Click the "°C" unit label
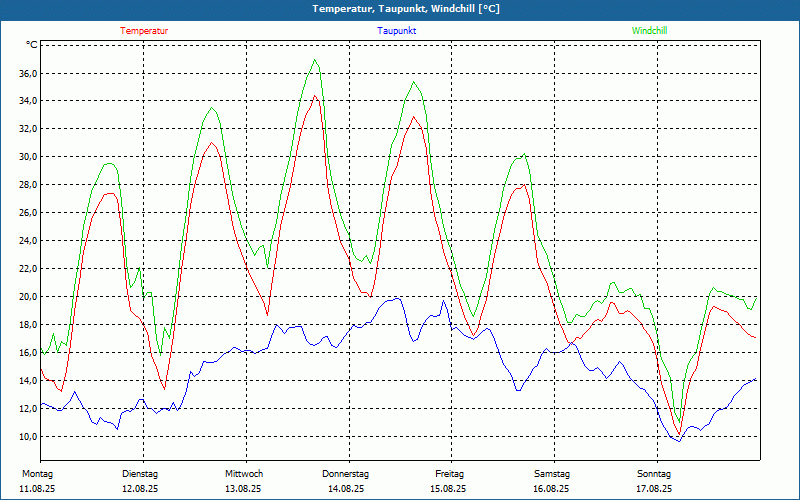Image resolution: width=800 pixels, height=500 pixels. (31, 45)
